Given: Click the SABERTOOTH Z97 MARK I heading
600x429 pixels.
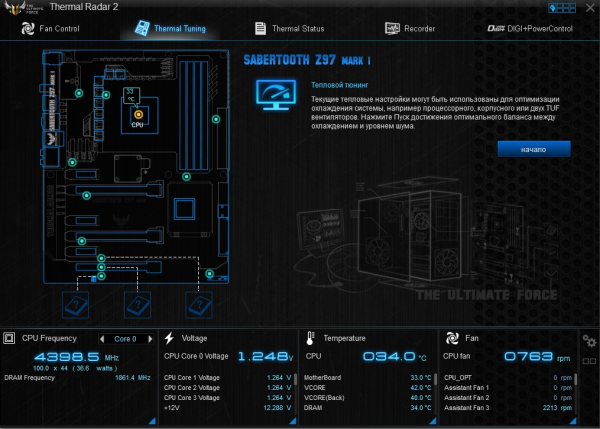Looking at the screenshot, I should [307, 60].
